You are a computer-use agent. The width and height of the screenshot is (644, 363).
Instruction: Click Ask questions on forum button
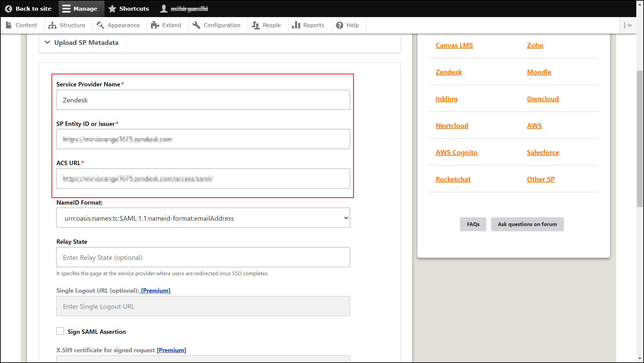click(x=527, y=224)
